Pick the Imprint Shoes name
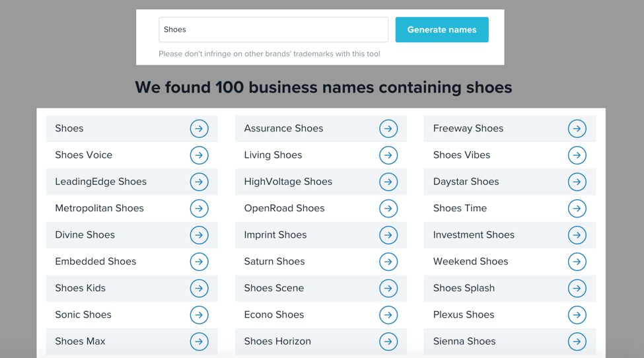The width and height of the screenshot is (644, 358). click(275, 235)
